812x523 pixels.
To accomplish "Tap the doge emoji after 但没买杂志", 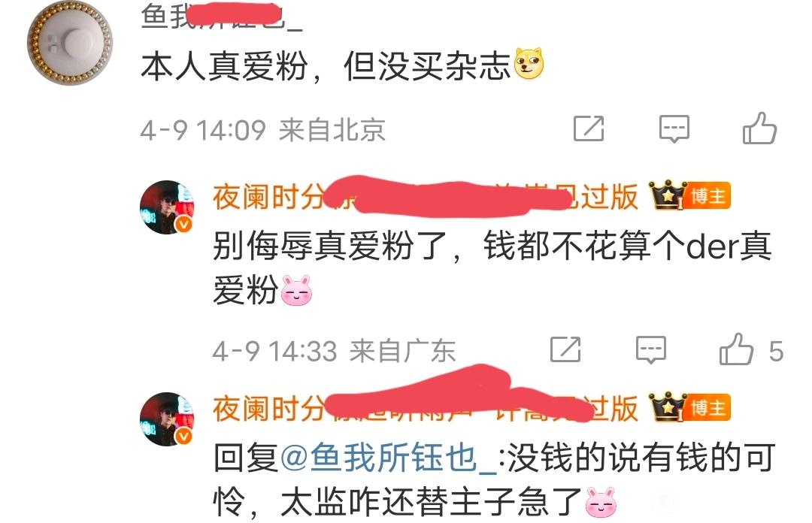I will pyautogui.click(x=529, y=63).
